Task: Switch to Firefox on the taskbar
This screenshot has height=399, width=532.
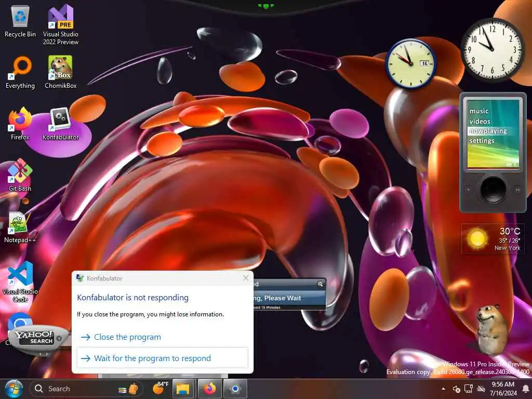Action: pyautogui.click(x=209, y=389)
